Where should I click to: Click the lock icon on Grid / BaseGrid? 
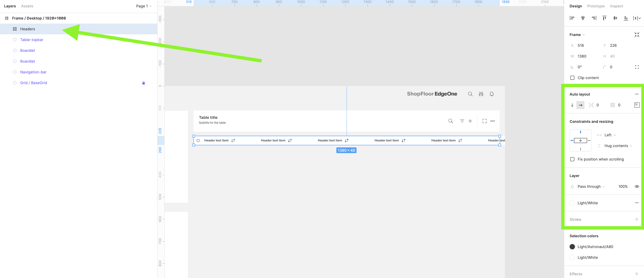click(x=143, y=83)
